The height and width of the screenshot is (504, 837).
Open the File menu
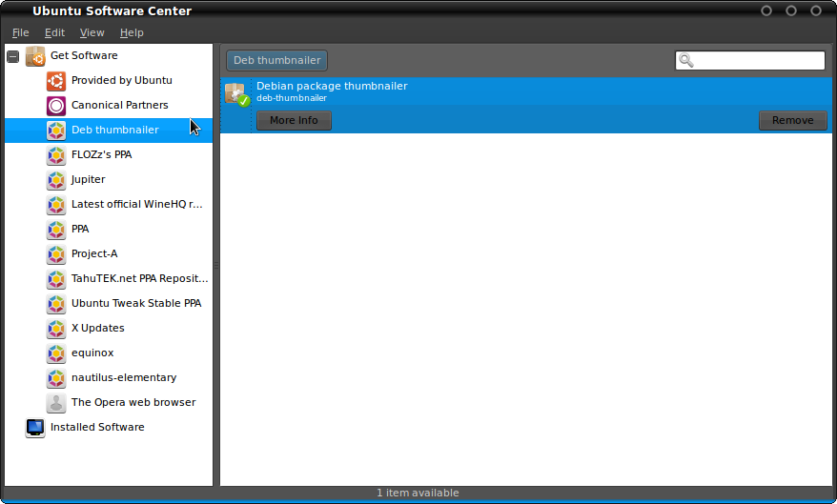(20, 32)
